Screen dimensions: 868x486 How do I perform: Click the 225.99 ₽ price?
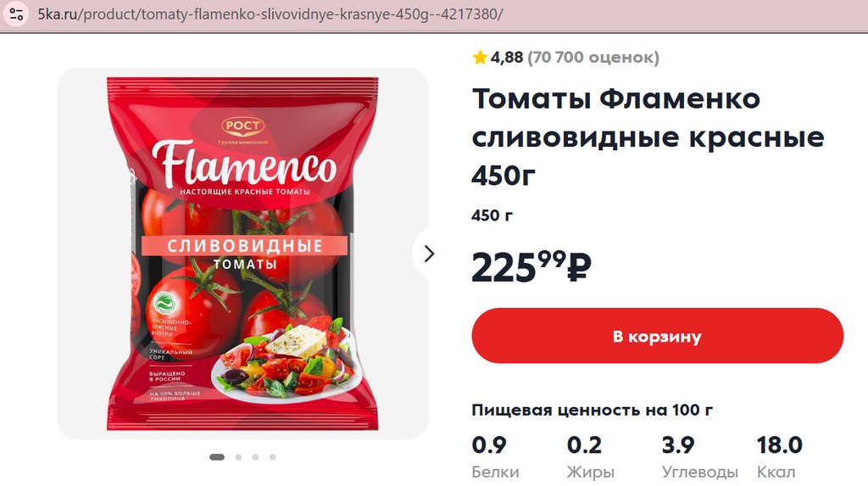tap(531, 266)
